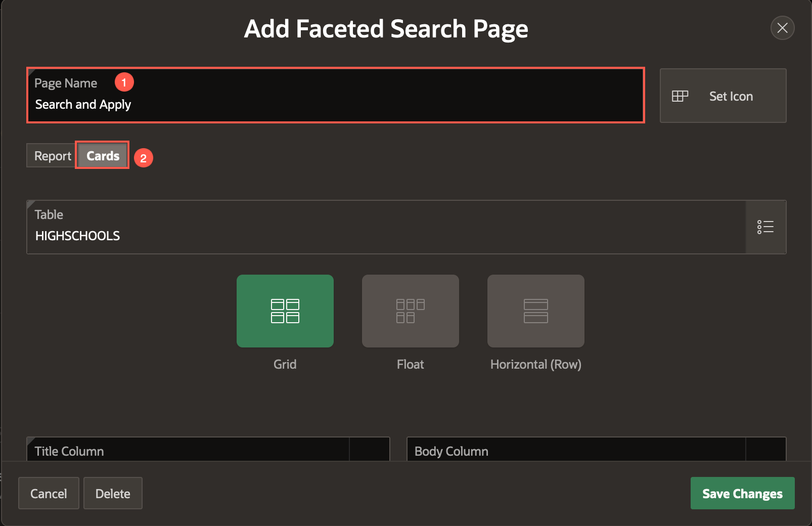Click the Grid label text
This screenshot has height=526, width=812.
pyautogui.click(x=285, y=364)
